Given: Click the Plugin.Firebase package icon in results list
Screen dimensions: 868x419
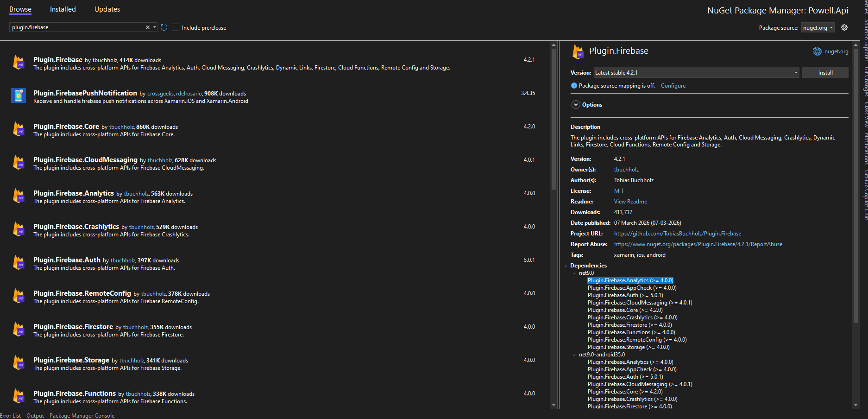Looking at the screenshot, I should tap(19, 62).
